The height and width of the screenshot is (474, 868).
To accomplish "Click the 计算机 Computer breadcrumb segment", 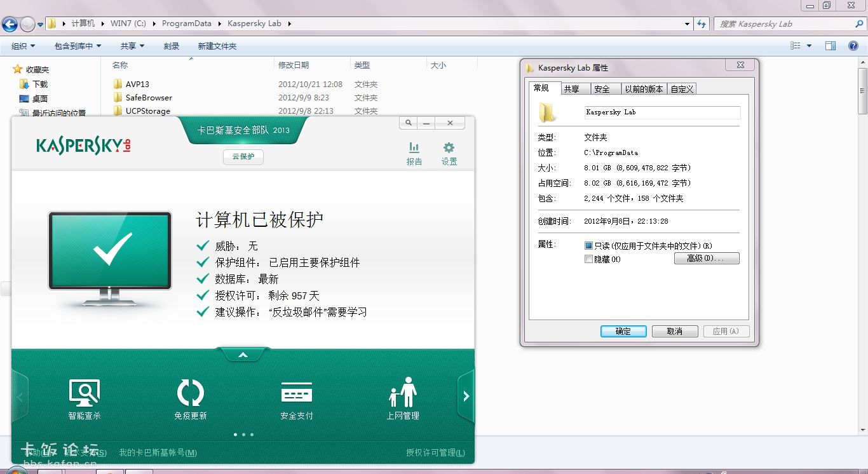I will point(83,24).
